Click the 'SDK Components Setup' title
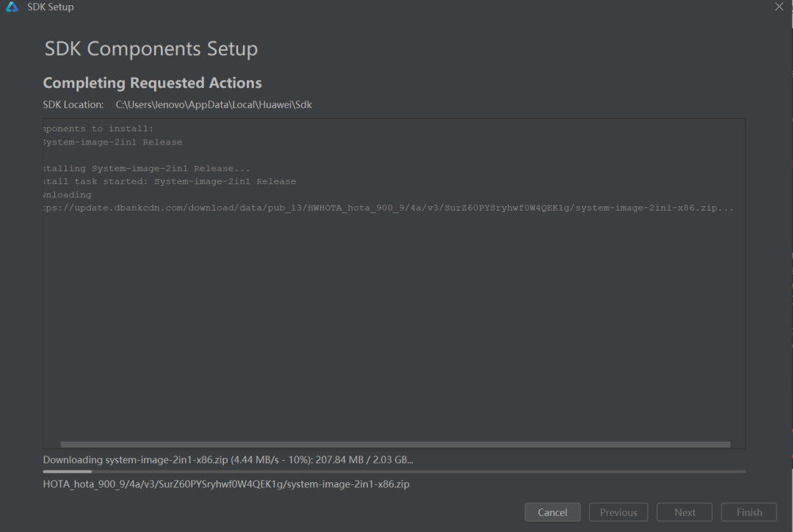Viewport: 793px width, 532px height. coord(151,49)
